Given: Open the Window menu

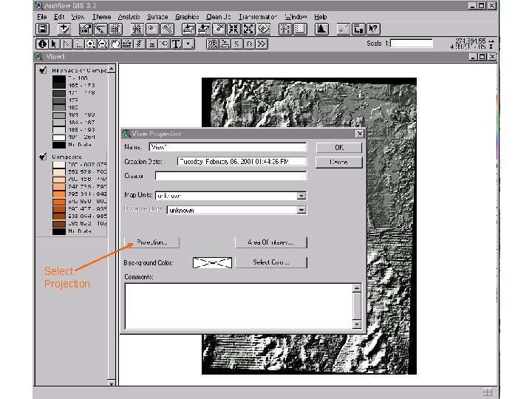Looking at the screenshot, I should click(x=296, y=16).
